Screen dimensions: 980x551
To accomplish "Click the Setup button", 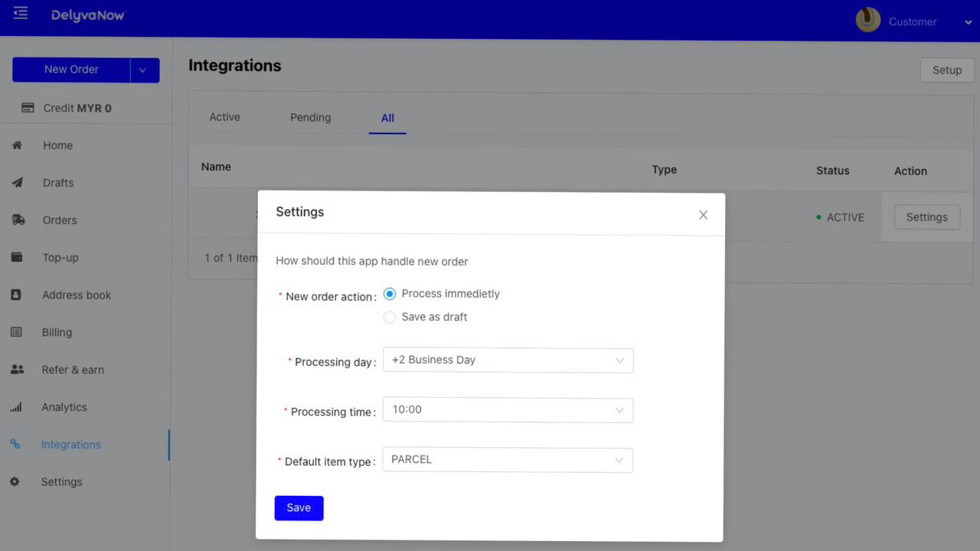I will point(947,70).
